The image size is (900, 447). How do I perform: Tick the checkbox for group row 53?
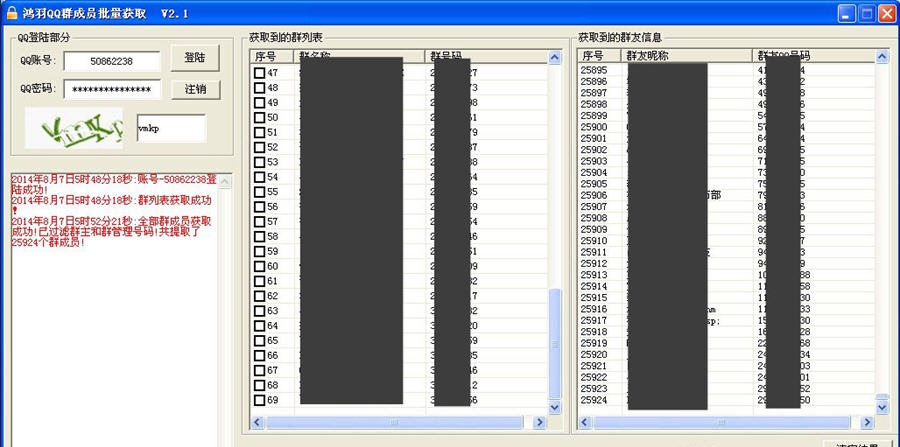259,162
